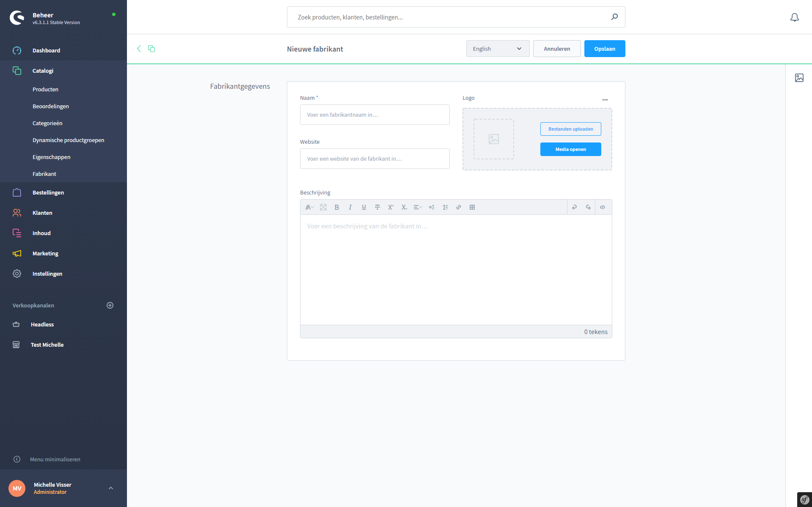Click the Opslaan button
Viewport: 812px width, 507px height.
604,49
